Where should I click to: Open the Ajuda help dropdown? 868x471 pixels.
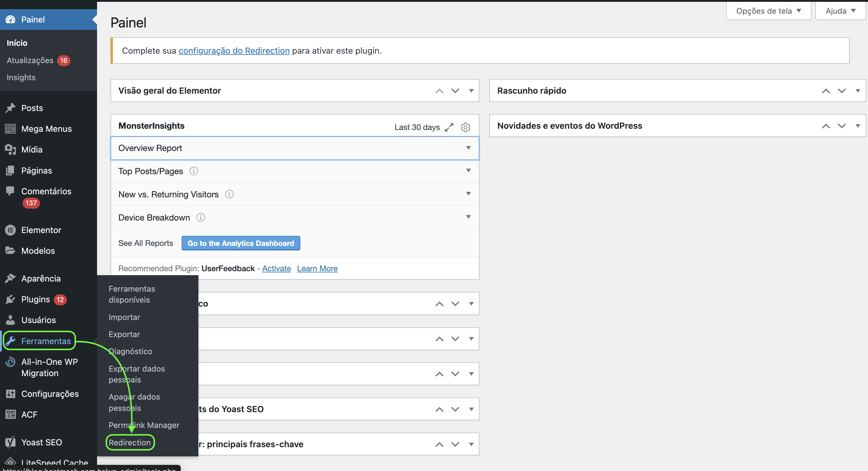(x=840, y=11)
